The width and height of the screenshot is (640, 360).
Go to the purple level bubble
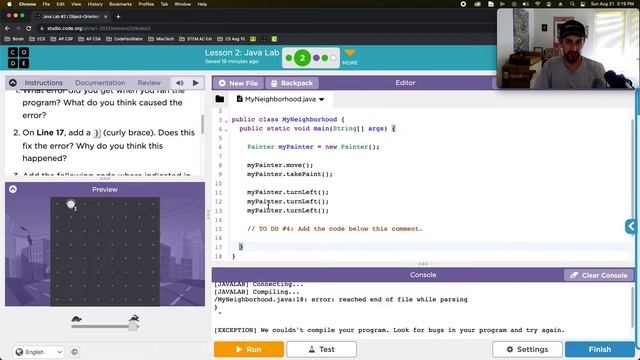(x=316, y=58)
